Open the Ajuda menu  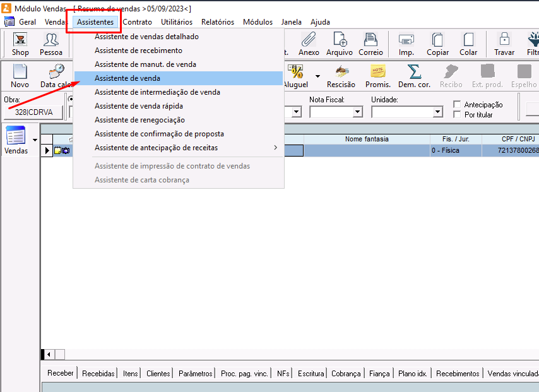click(320, 22)
